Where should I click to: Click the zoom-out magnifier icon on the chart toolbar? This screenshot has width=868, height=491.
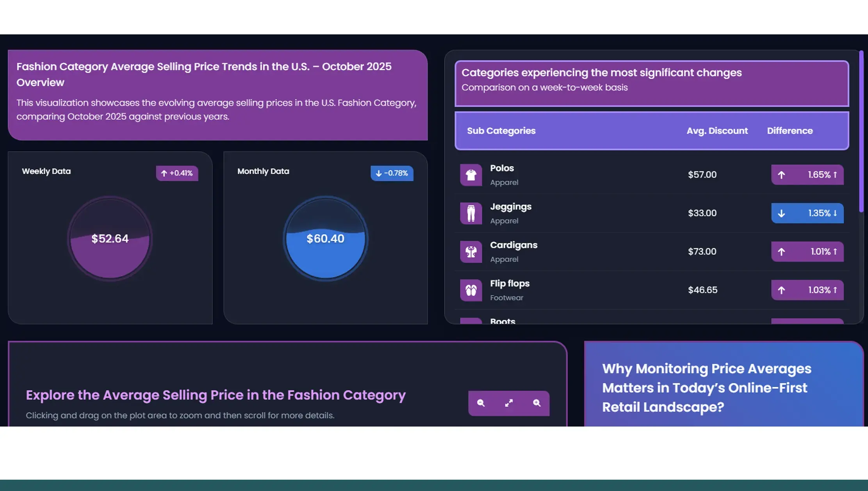coord(481,403)
